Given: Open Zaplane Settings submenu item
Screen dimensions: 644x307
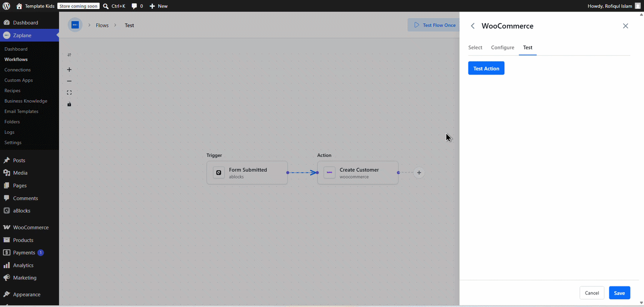Looking at the screenshot, I should [13, 142].
